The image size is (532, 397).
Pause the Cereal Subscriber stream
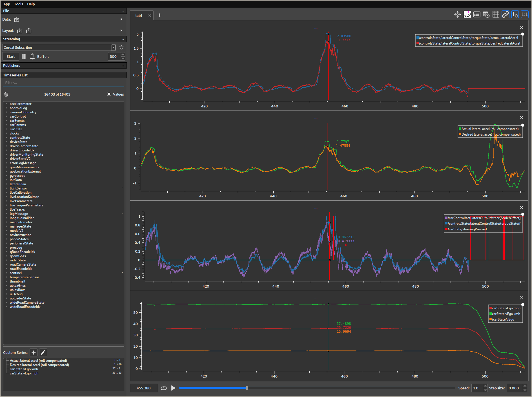coord(24,56)
